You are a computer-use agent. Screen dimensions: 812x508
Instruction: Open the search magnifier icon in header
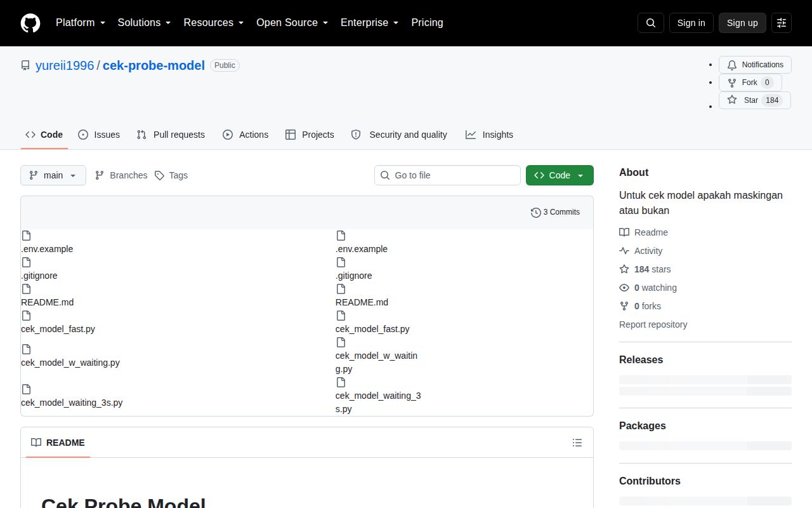(x=651, y=23)
